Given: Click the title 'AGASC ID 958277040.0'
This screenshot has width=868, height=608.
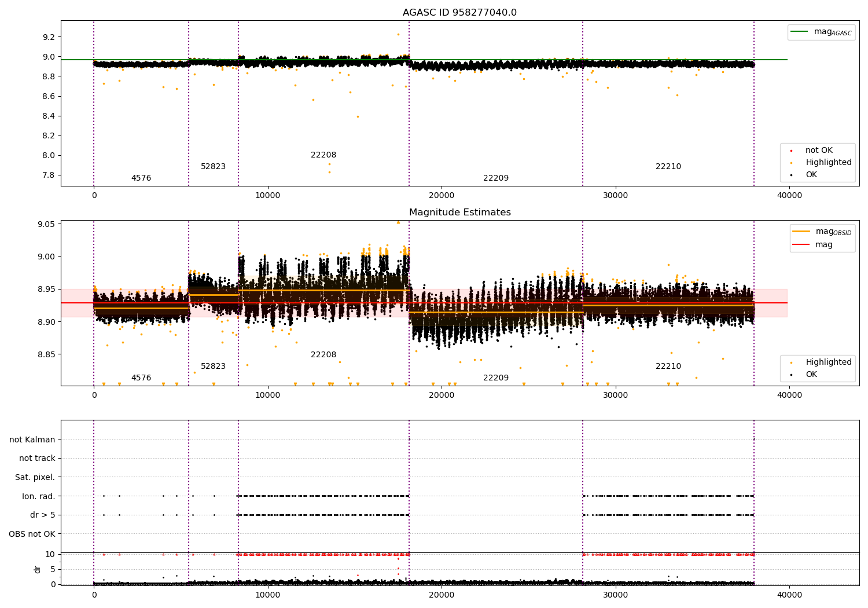Looking at the screenshot, I should coord(459,13).
